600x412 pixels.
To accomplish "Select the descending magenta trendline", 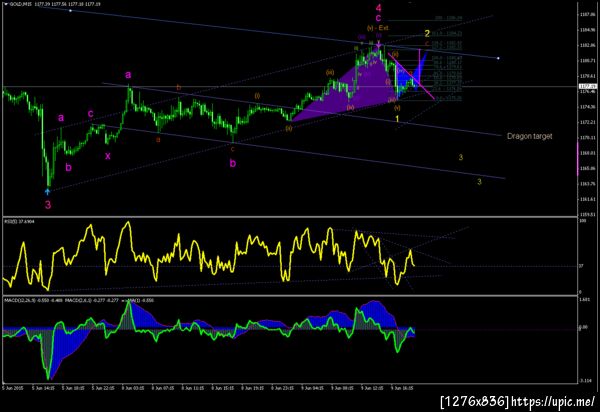I will pyautogui.click(x=411, y=76).
